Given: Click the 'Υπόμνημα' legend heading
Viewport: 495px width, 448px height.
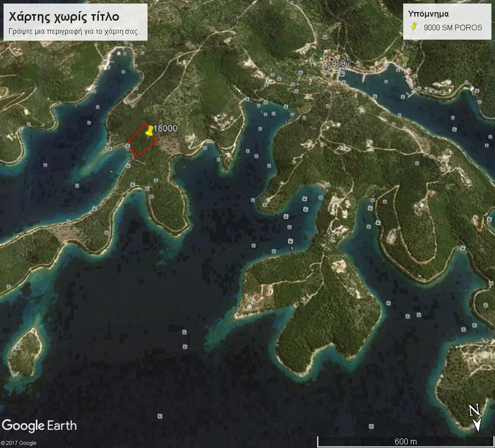Looking at the screenshot, I should click(x=428, y=14).
